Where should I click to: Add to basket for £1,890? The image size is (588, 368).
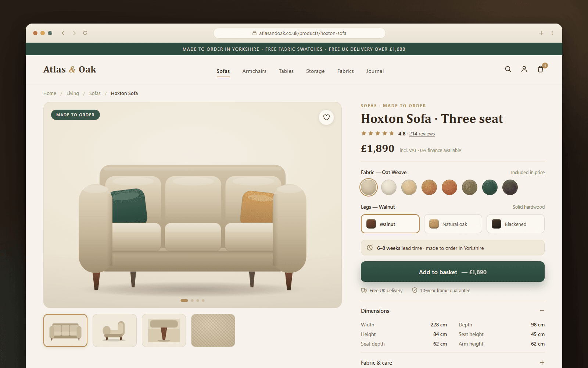(453, 272)
